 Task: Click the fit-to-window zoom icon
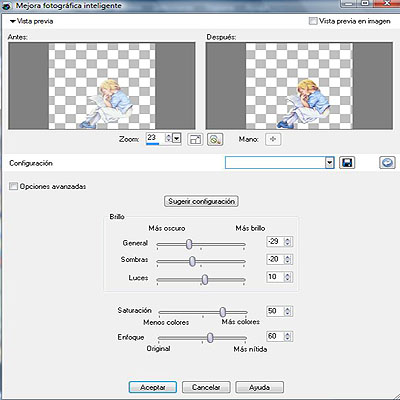(x=195, y=139)
